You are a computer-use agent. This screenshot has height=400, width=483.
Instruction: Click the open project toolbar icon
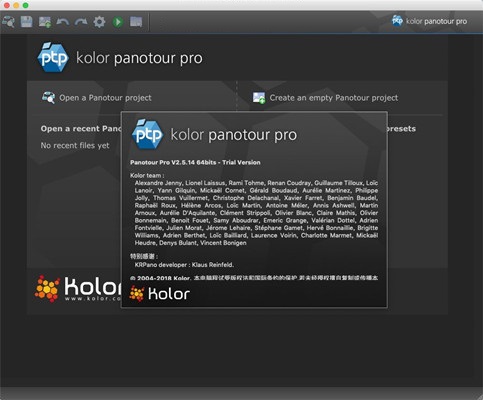click(8, 22)
